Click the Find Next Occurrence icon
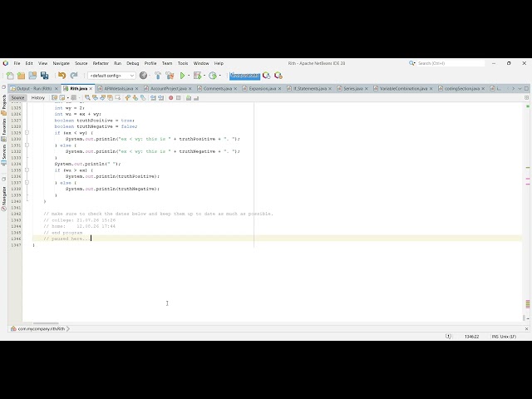Viewport: 532px width, 399px height. click(x=102, y=98)
